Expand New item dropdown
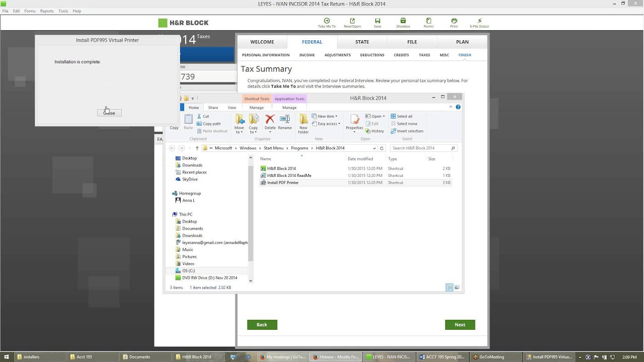The height and width of the screenshot is (362, 644). [325, 116]
